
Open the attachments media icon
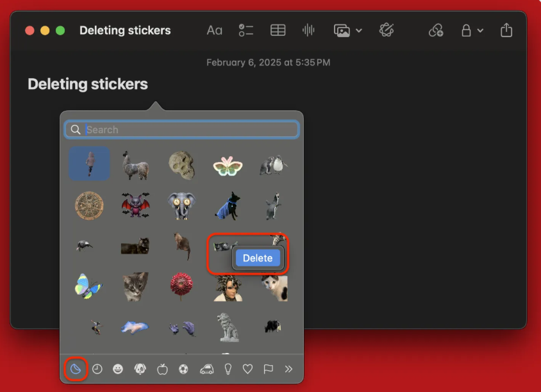(x=342, y=29)
